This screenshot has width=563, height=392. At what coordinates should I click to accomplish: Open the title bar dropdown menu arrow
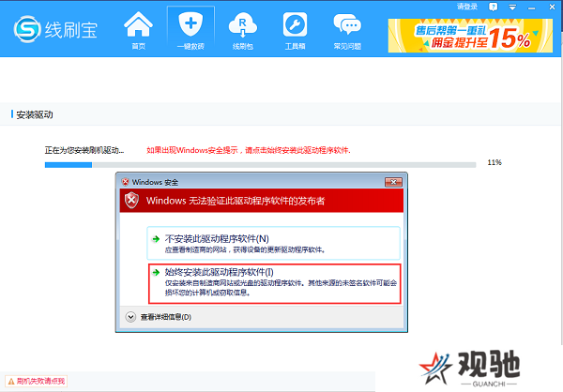[512, 8]
